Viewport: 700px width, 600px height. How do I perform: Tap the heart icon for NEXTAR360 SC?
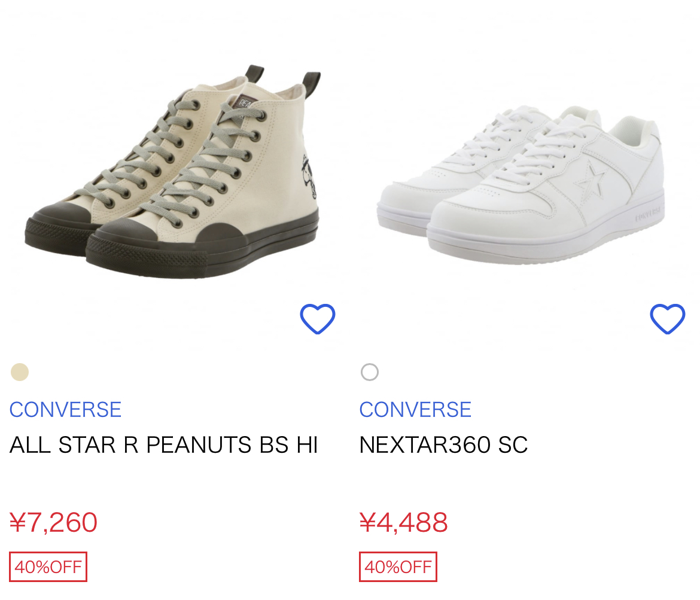(x=667, y=319)
